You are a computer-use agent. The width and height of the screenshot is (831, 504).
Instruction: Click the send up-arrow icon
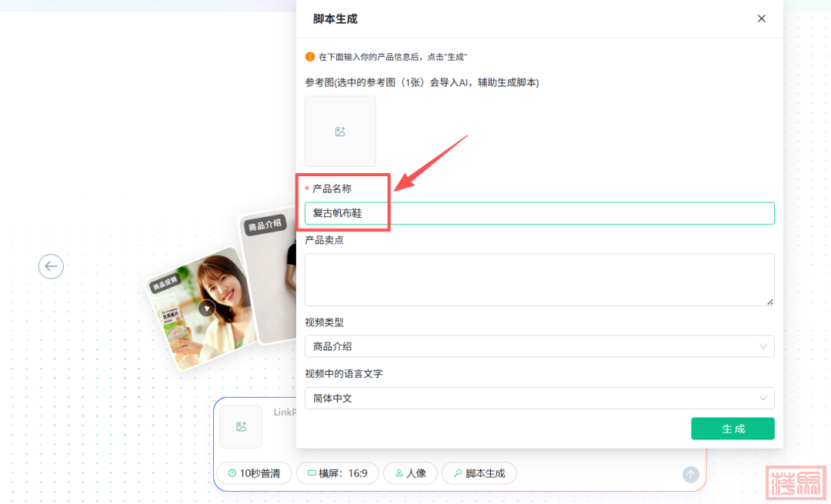click(x=691, y=475)
